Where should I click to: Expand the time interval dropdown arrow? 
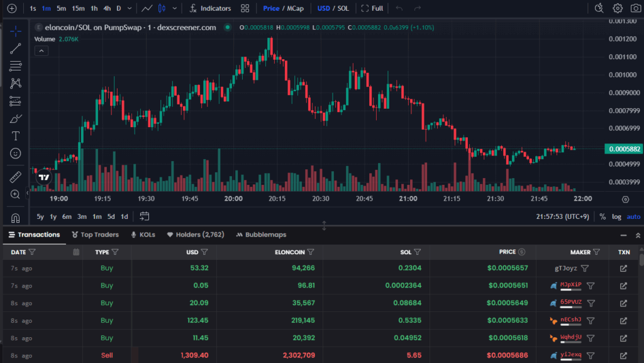point(130,8)
